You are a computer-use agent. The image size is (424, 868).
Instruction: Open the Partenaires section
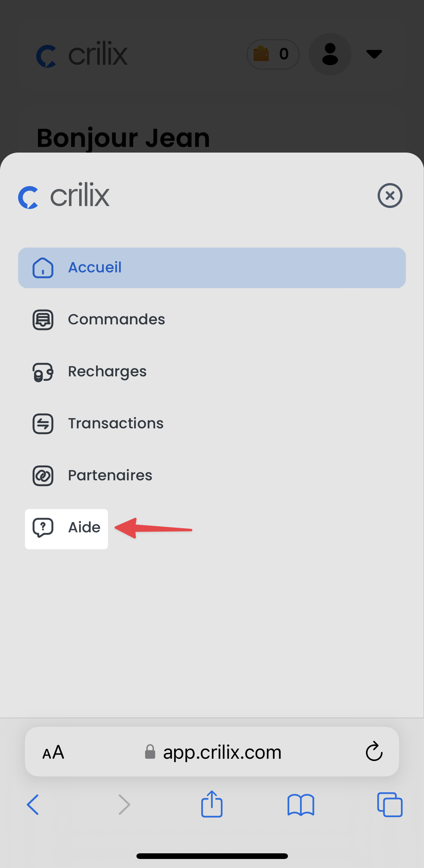110,475
